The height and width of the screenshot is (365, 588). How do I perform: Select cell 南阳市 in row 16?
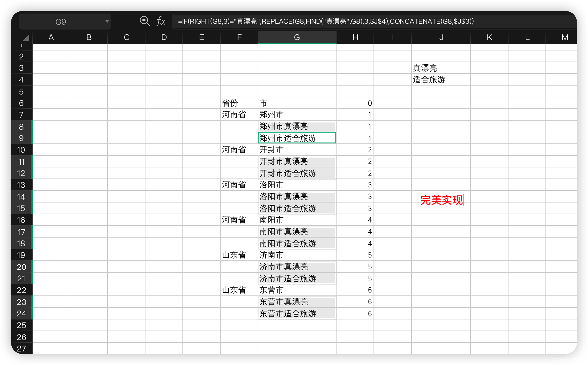point(297,220)
